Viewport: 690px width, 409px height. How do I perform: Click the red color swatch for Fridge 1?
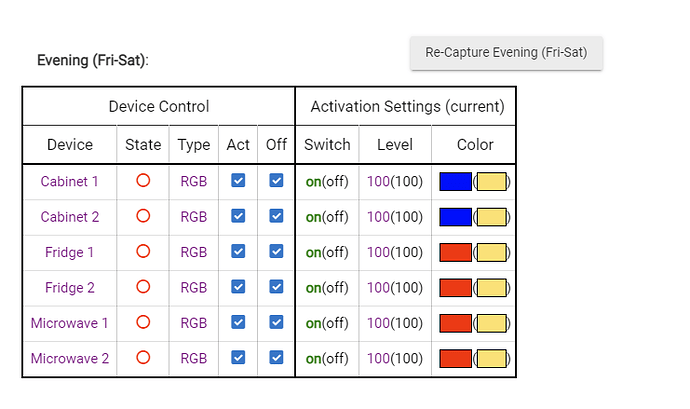pos(455,252)
